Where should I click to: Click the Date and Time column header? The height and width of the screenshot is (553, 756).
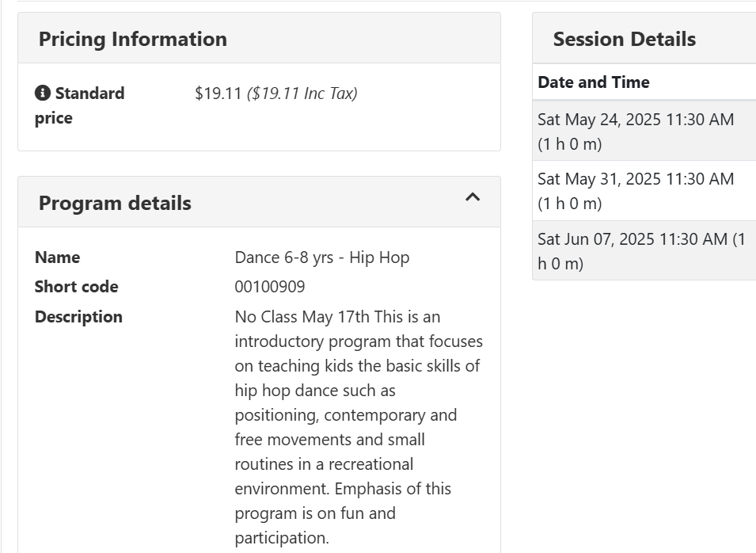click(593, 82)
